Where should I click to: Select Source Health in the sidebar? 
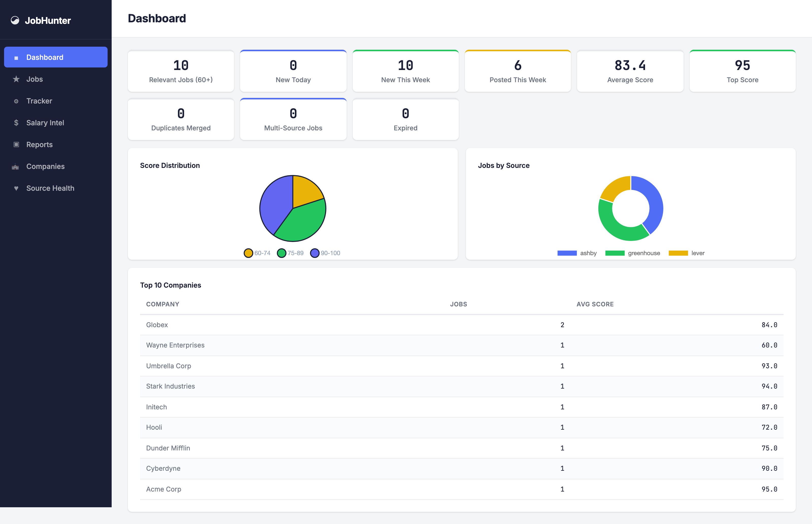pyautogui.click(x=56, y=188)
